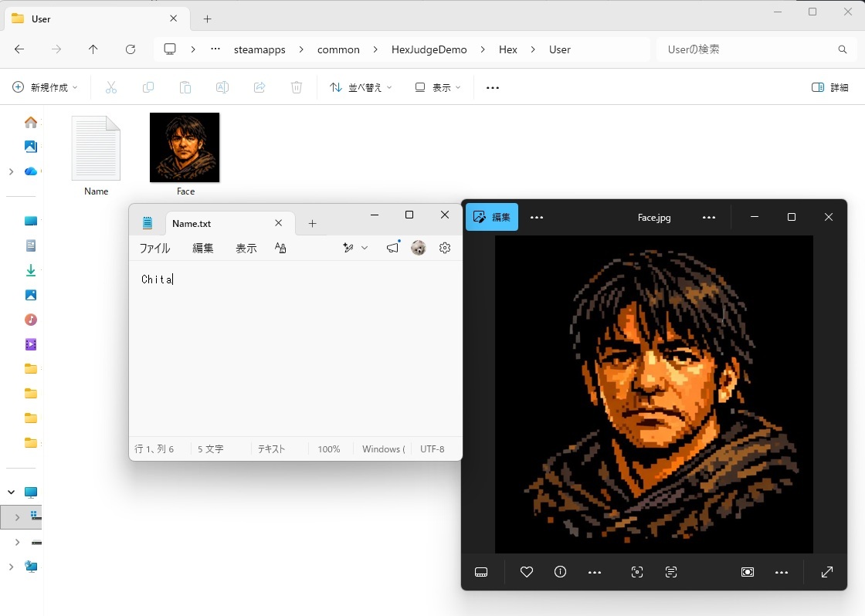Open more options next to Face.jpg title
This screenshot has height=616, width=865.
click(709, 217)
